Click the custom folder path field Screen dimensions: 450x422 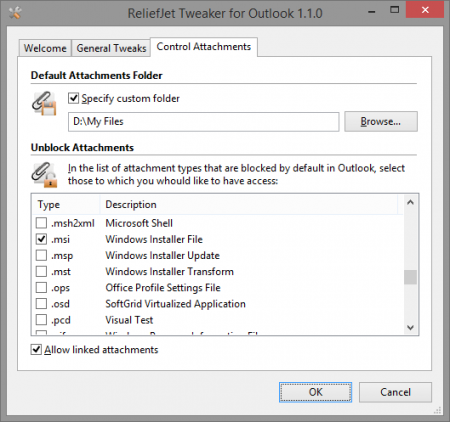[x=204, y=122]
